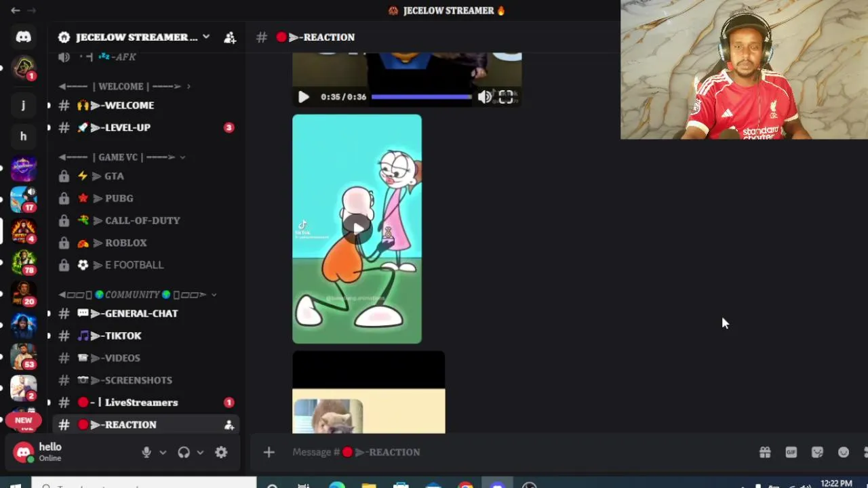Viewport: 868px width, 488px height.
Task: Focus the Message REACTION input field
Action: 515,452
